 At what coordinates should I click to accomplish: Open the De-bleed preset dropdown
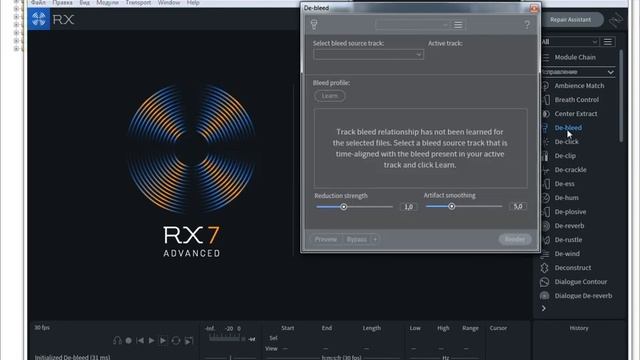click(x=412, y=25)
